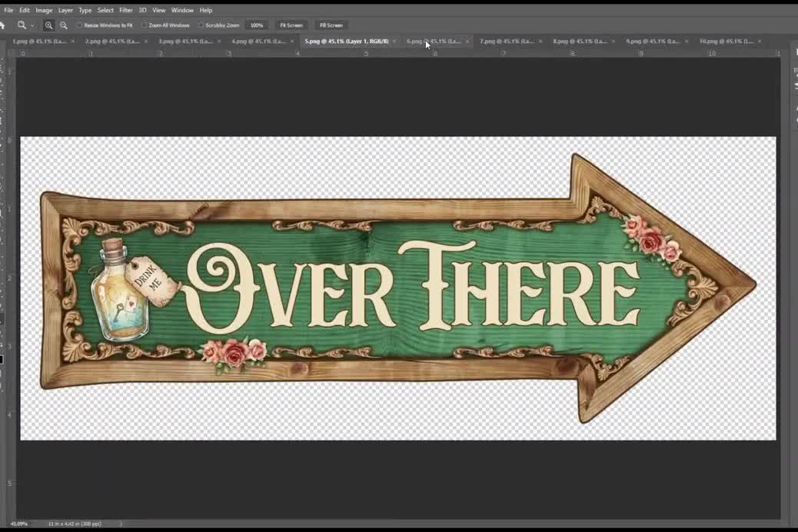798x532 pixels.
Task: Open the File menu
Action: click(8, 10)
